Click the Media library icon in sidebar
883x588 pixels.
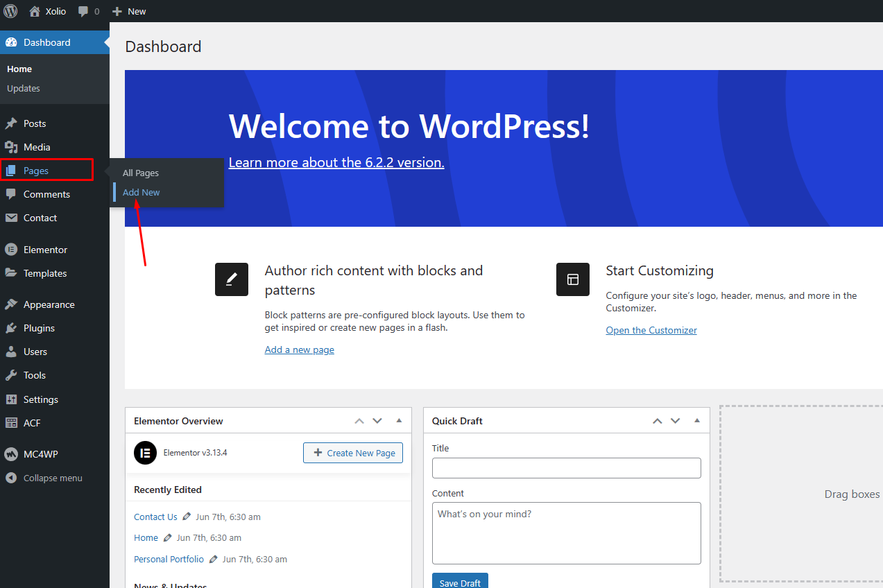[x=11, y=147]
